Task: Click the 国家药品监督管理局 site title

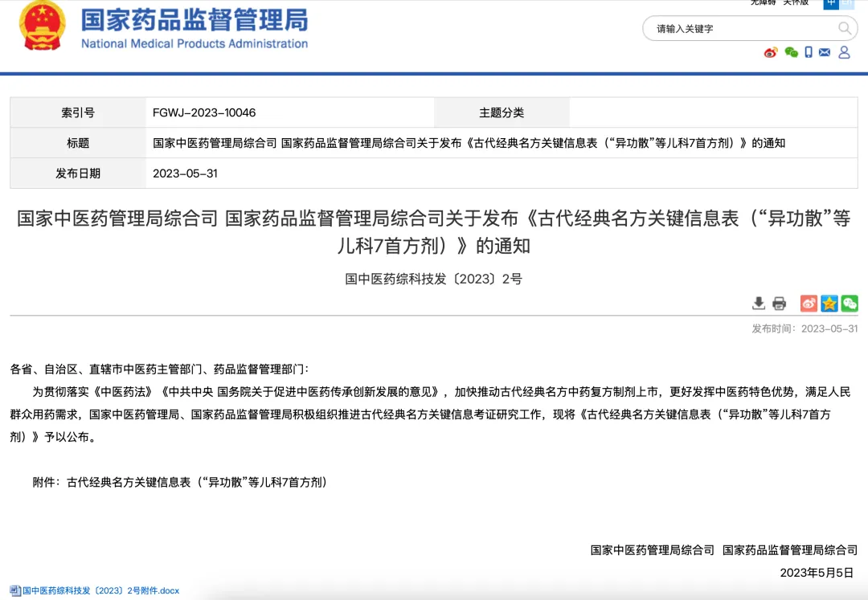Action: click(x=194, y=20)
